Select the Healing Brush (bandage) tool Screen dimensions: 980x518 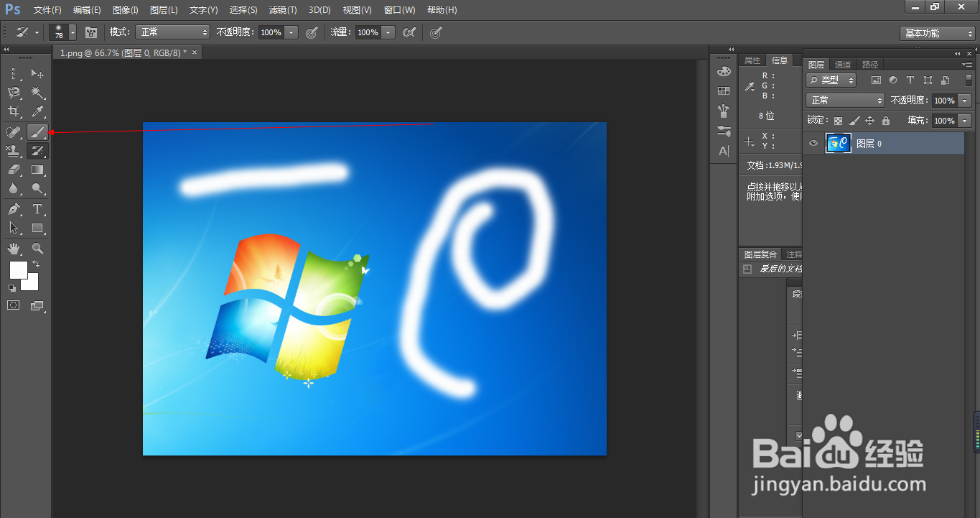click(14, 131)
